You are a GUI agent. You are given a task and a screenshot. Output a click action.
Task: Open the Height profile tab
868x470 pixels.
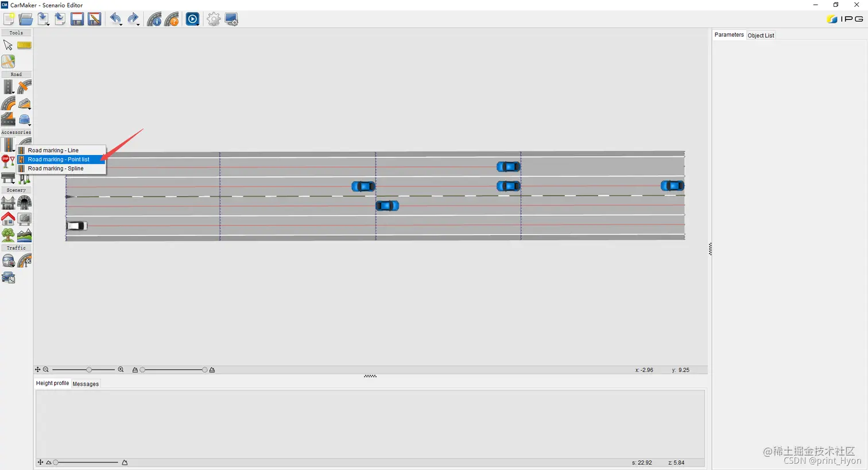pos(52,383)
